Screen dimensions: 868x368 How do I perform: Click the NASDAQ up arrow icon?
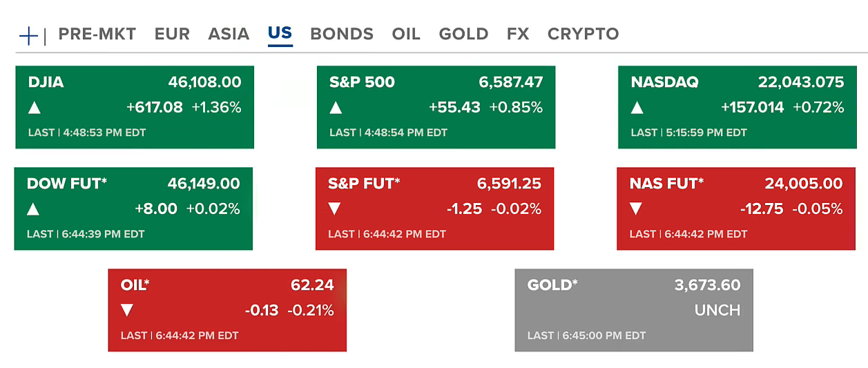coord(637,108)
